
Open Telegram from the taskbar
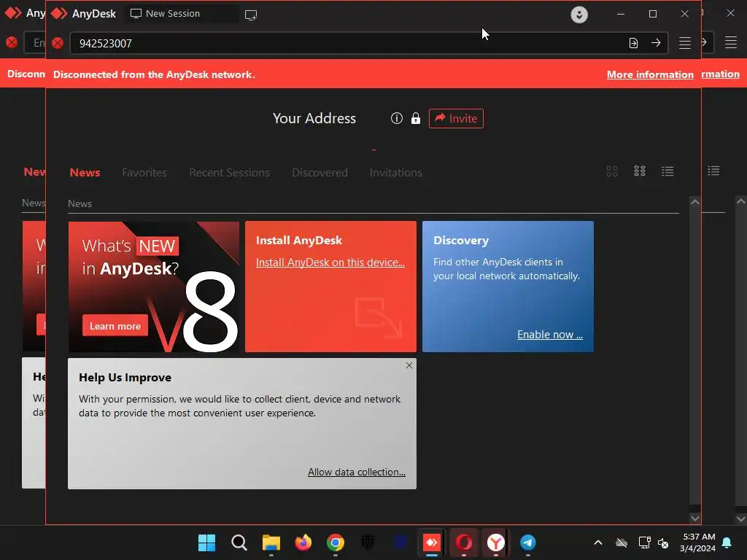[528, 542]
